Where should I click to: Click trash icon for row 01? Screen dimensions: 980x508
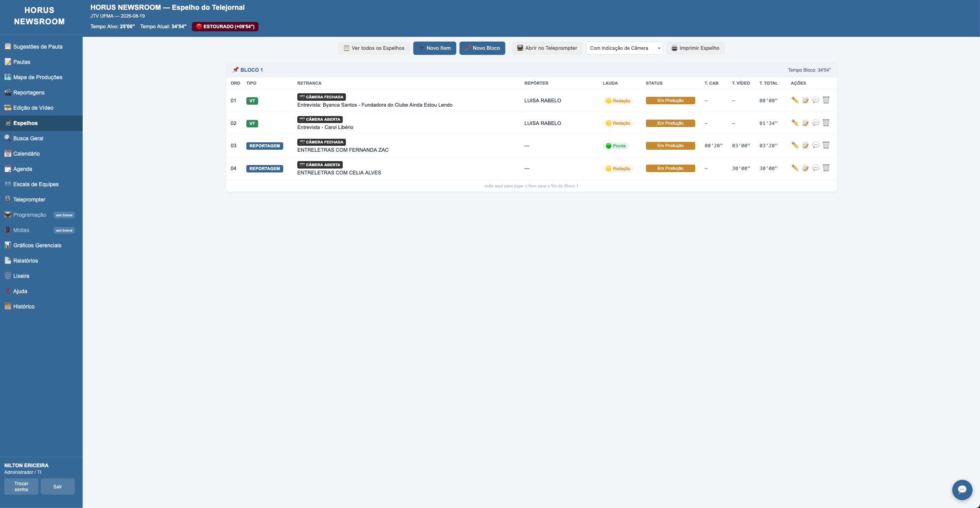826,100
